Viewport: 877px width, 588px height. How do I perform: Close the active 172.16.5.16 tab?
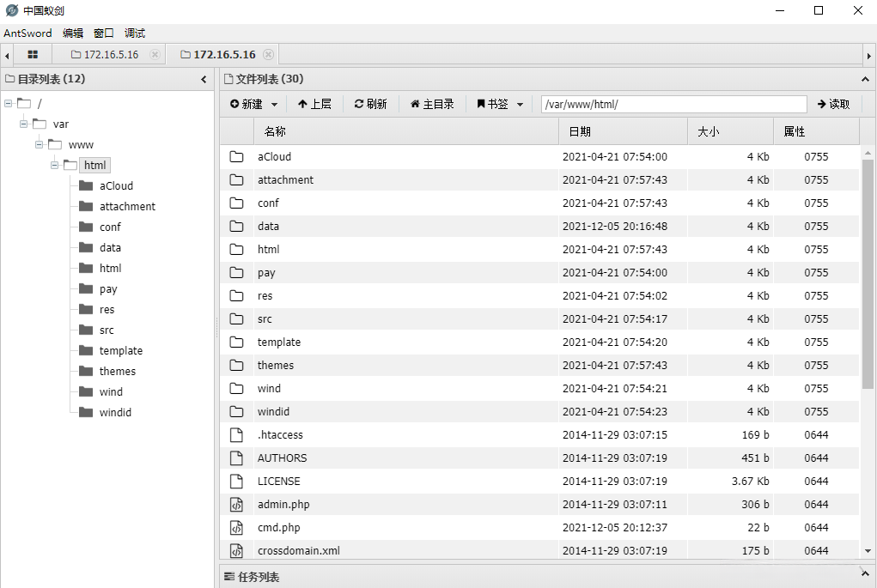(269, 54)
